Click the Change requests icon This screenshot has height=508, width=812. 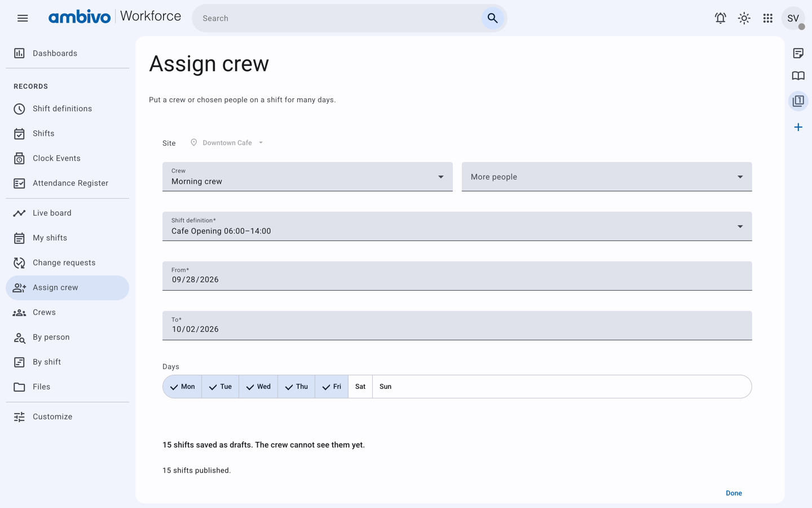(19, 262)
